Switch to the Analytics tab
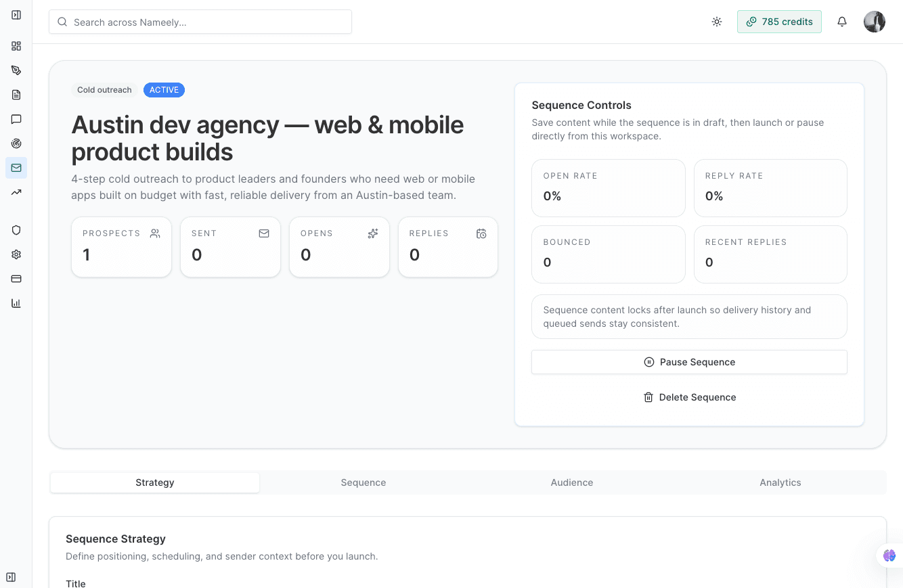The height and width of the screenshot is (588, 903). coord(780,482)
